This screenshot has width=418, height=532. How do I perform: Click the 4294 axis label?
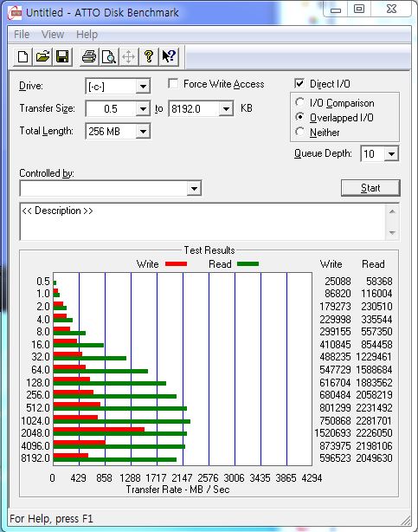[312, 478]
